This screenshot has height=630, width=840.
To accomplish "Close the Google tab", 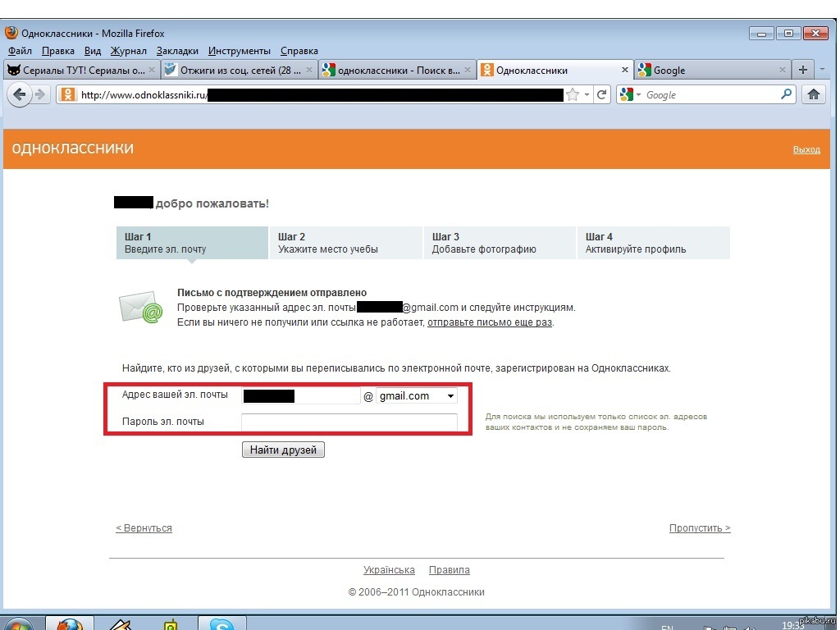I will click(782, 70).
